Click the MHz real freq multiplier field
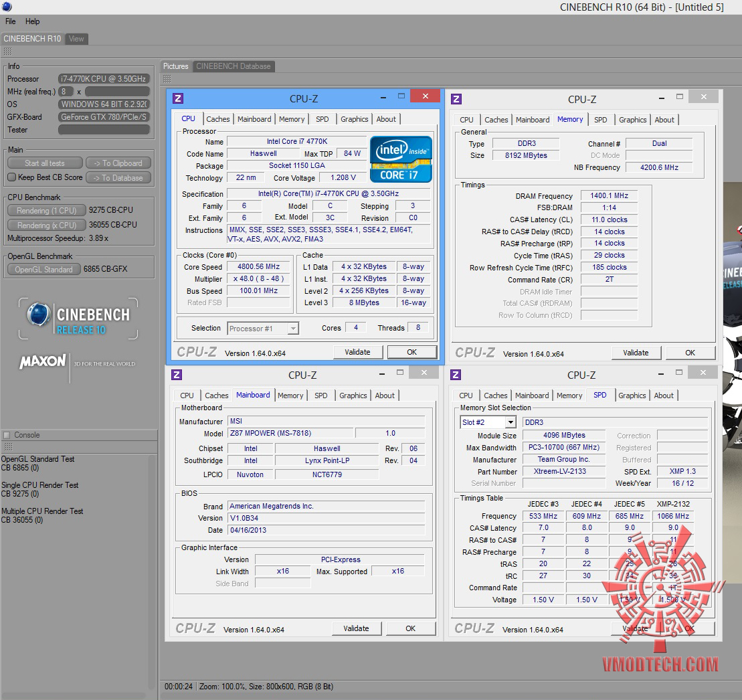 66,91
